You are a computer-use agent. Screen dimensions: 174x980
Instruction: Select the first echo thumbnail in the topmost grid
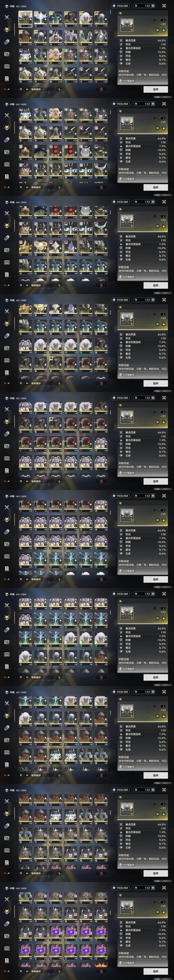[25, 19]
